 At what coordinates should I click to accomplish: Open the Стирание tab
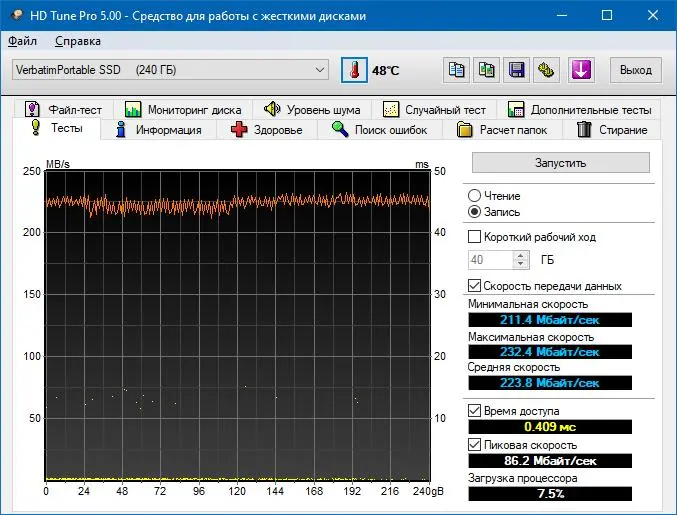click(612, 130)
